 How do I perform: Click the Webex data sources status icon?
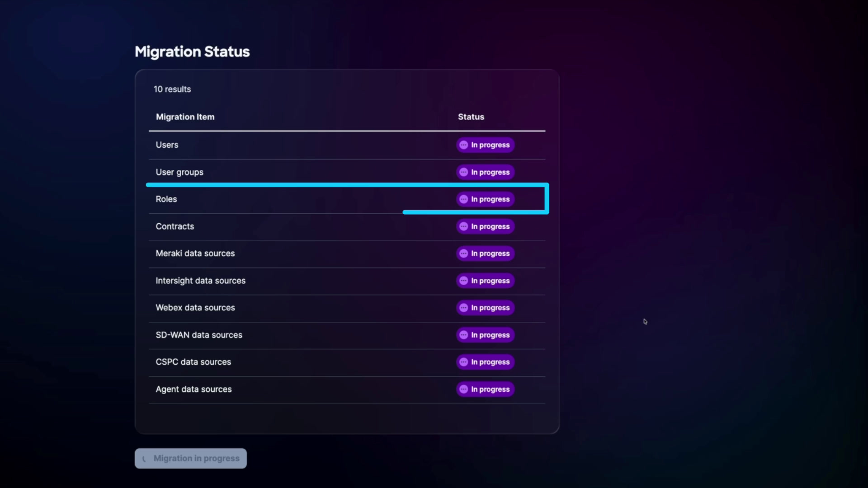463,308
